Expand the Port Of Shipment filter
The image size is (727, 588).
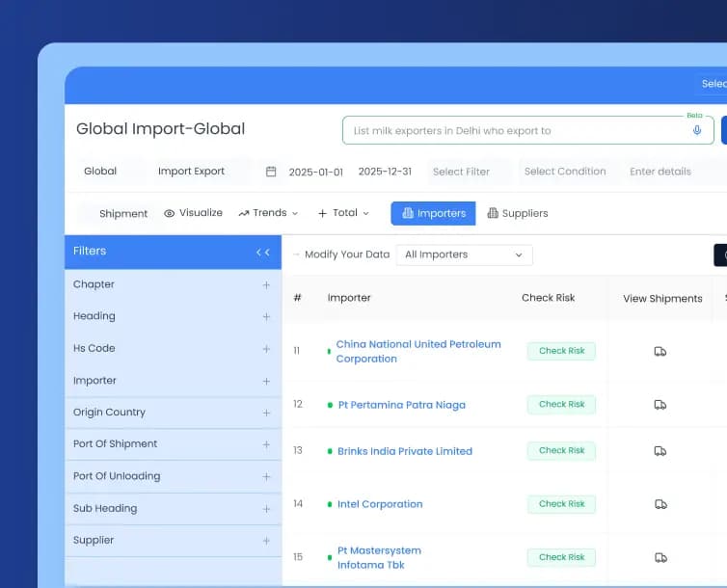(266, 444)
